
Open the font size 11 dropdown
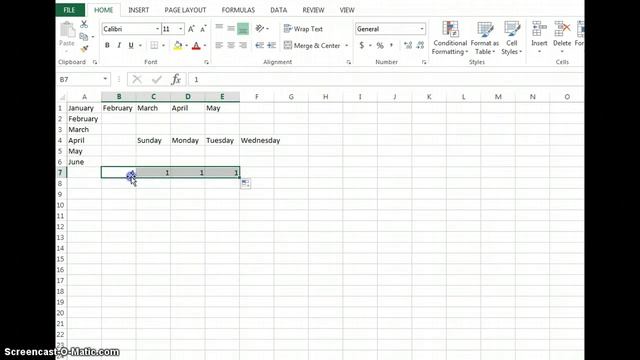pyautogui.click(x=181, y=29)
